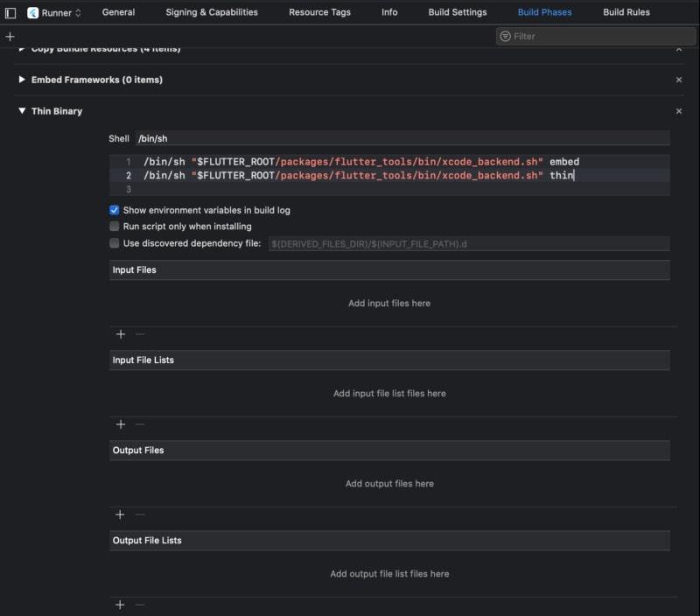Add an input file with plus icon
This screenshot has height=616, width=700.
(121, 334)
